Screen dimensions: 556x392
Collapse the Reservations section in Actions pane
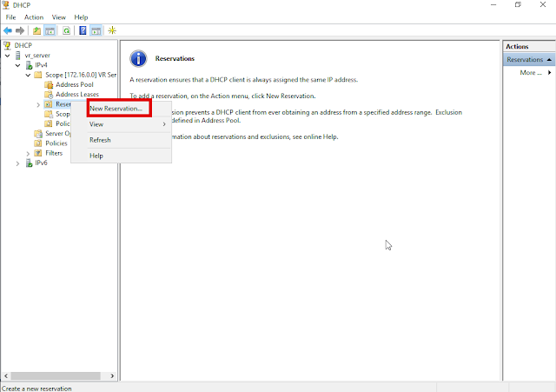click(x=549, y=60)
